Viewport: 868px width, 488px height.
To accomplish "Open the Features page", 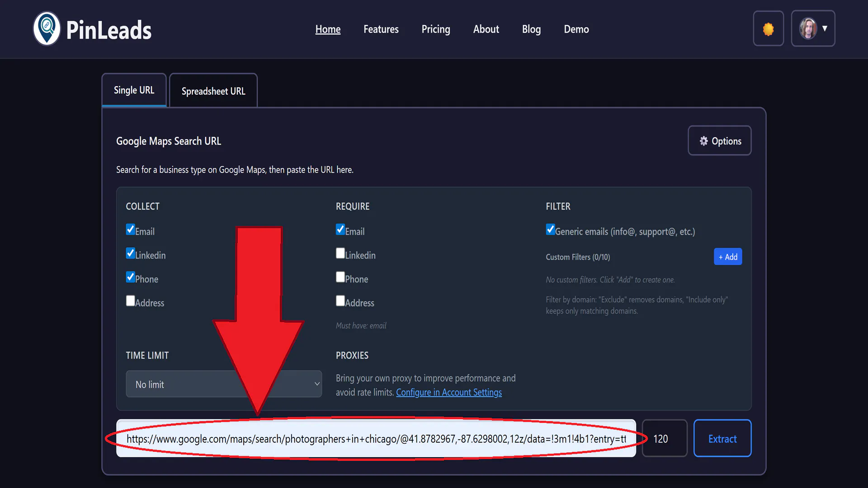I will click(x=381, y=29).
